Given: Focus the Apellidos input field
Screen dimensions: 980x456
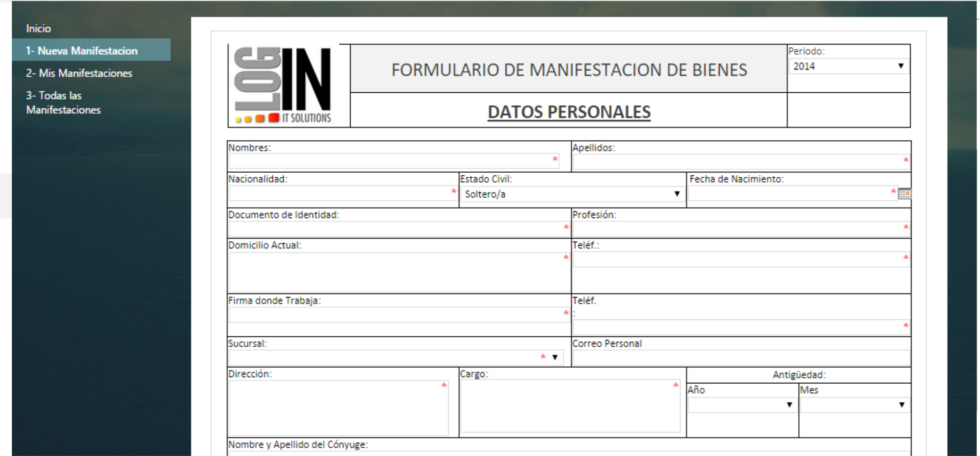Looking at the screenshot, I should (x=741, y=162).
